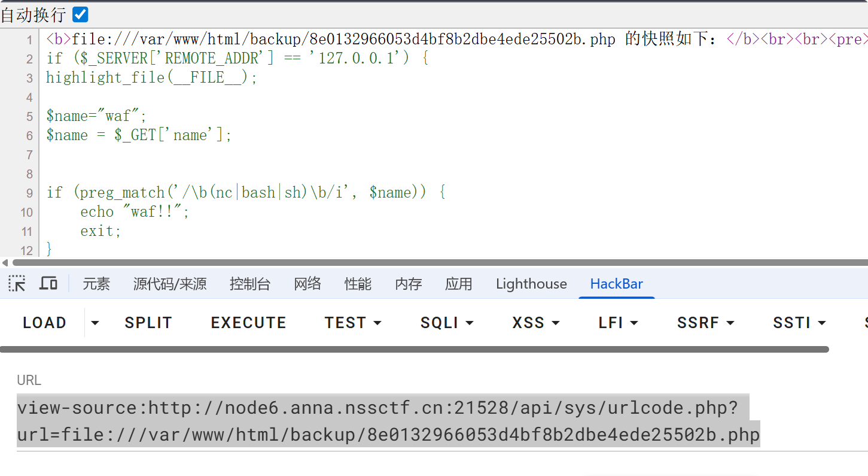Open the 控制台 console tab
The height and width of the screenshot is (476, 868).
tap(250, 284)
